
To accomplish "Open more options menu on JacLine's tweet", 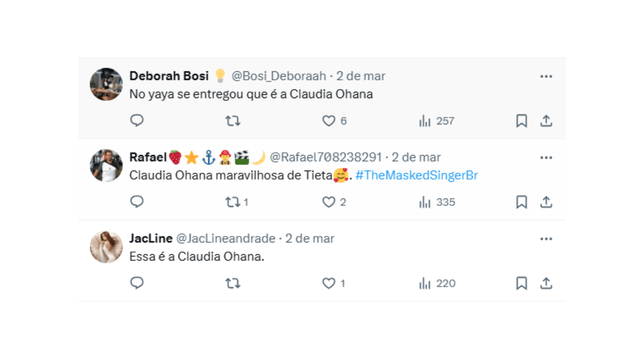I will coord(546,238).
